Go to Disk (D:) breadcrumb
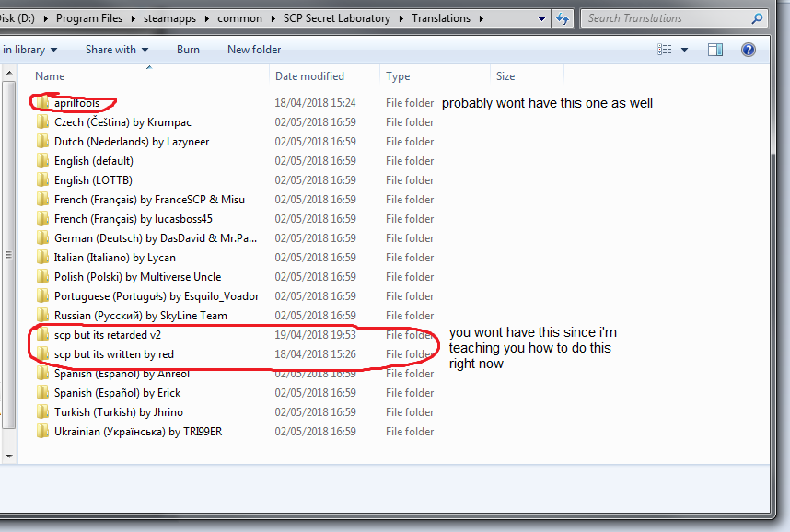This screenshot has width=790, height=532. click(17, 18)
